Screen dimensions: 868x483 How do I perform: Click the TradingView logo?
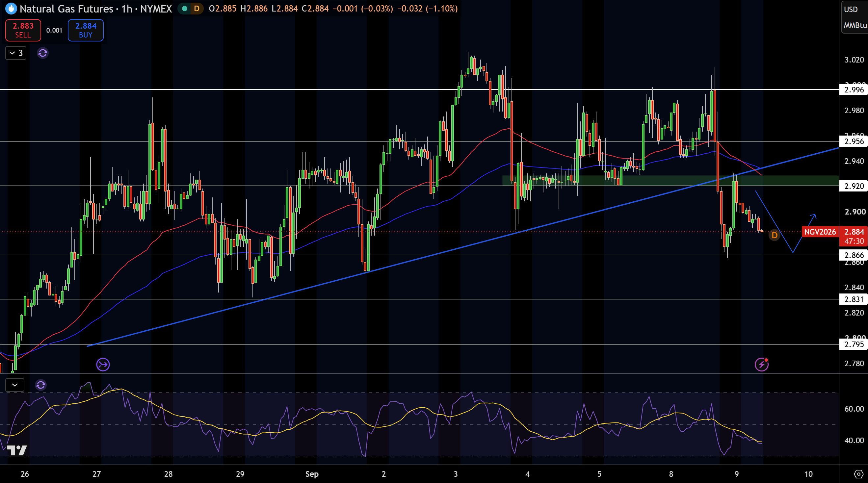(x=17, y=450)
